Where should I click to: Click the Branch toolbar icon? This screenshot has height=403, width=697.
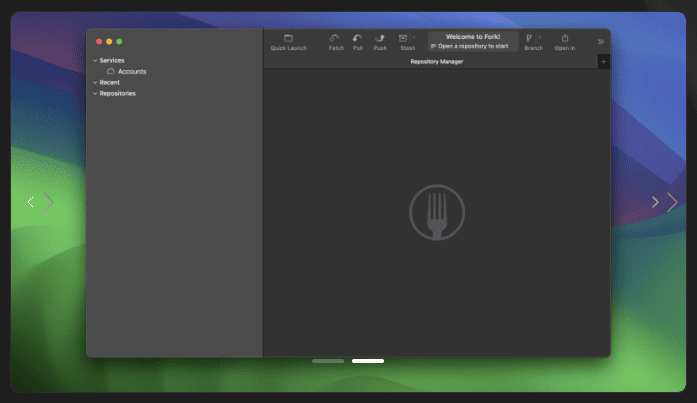[529, 38]
